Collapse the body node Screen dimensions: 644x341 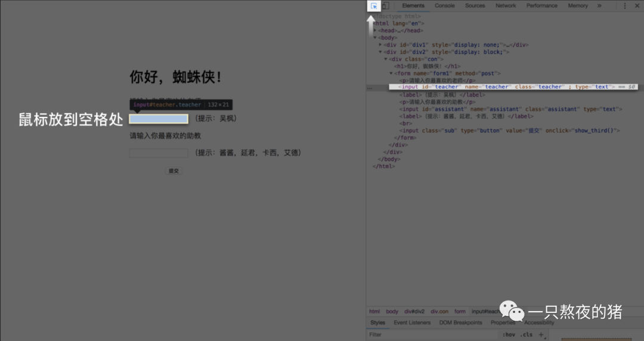click(375, 38)
